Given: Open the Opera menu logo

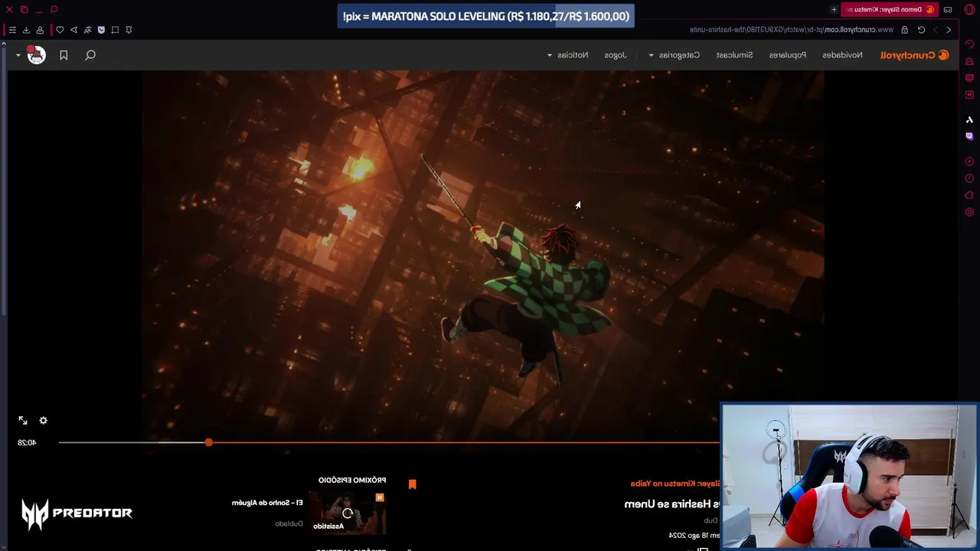Looking at the screenshot, I should pos(969,9).
